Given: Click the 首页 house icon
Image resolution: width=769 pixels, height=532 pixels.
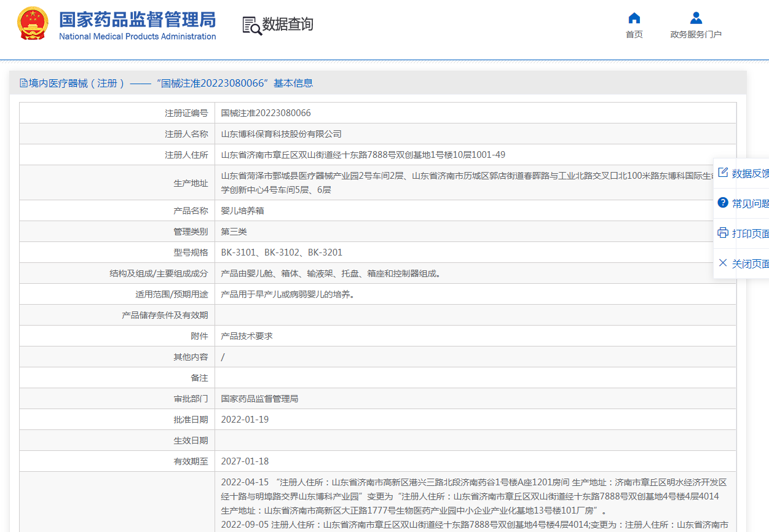Looking at the screenshot, I should pyautogui.click(x=634, y=18).
